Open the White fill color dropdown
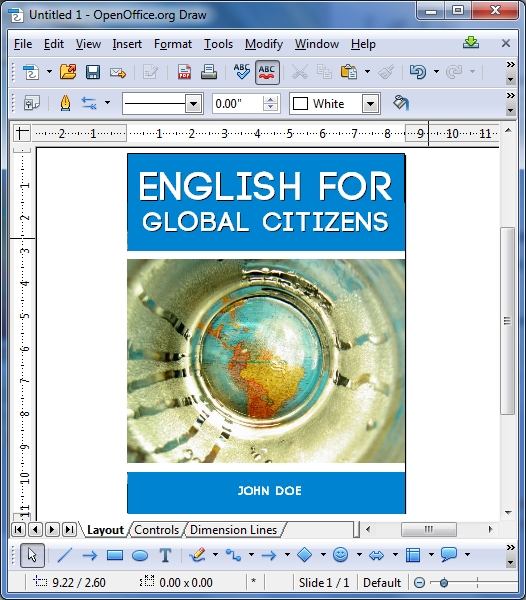Viewport: 526px width, 600px height. pyautogui.click(x=370, y=104)
